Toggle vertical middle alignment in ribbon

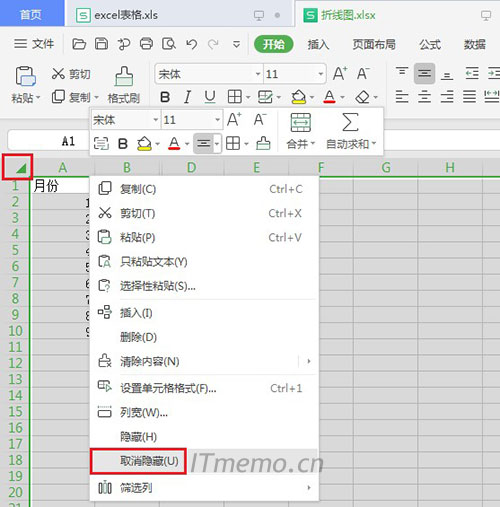424,73
